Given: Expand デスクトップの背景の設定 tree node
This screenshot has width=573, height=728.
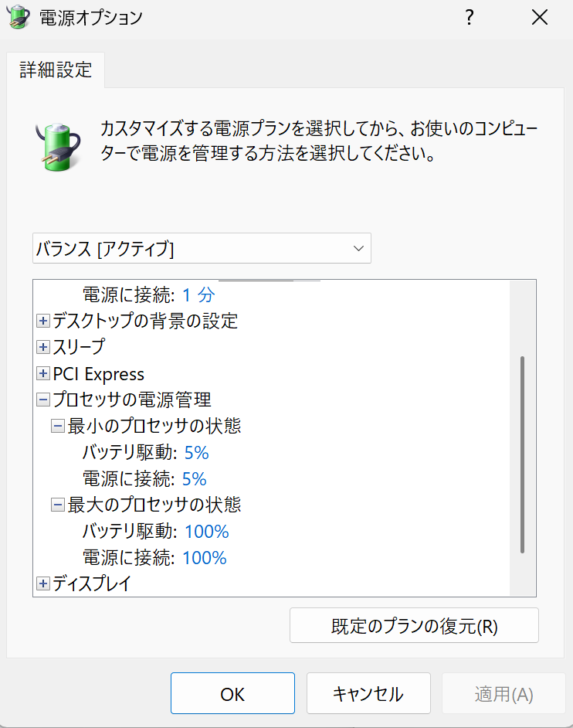Looking at the screenshot, I should pos(43,321).
